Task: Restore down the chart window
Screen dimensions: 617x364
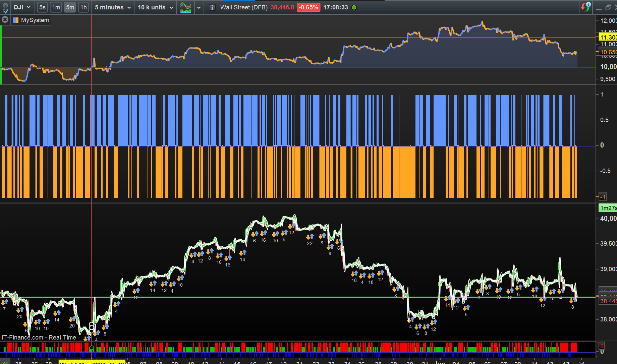Action: pyautogui.click(x=608, y=7)
